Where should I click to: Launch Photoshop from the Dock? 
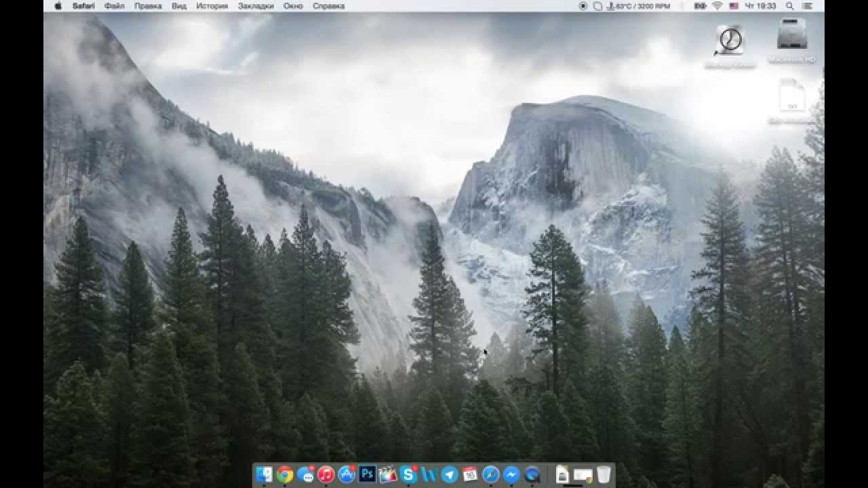368,474
